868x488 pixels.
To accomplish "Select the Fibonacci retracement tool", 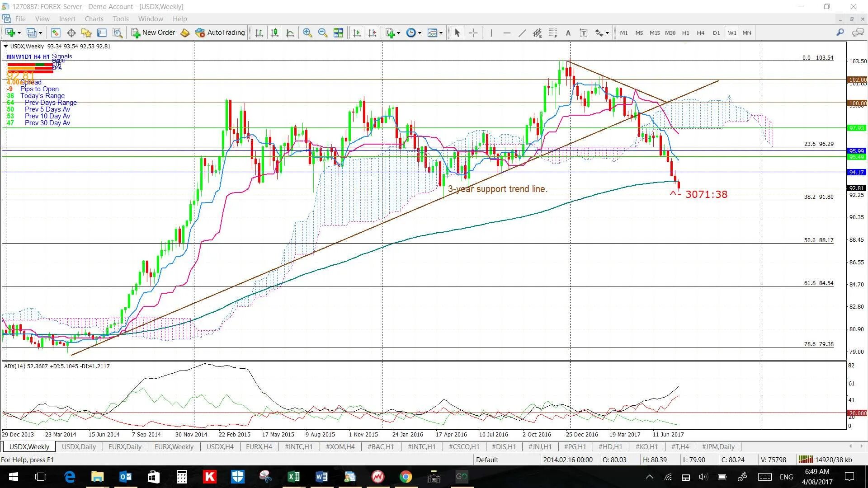I will (553, 33).
